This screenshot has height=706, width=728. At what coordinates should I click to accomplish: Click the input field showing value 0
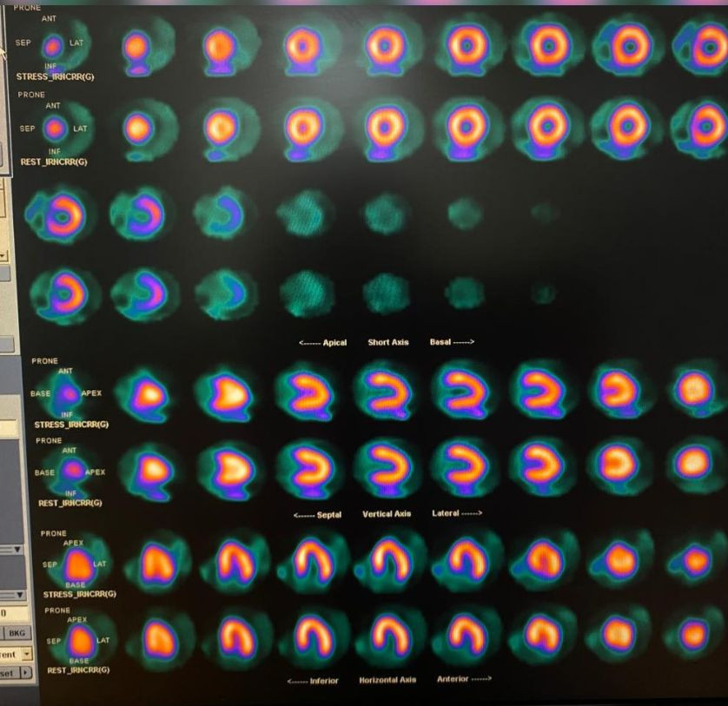click(x=10, y=613)
